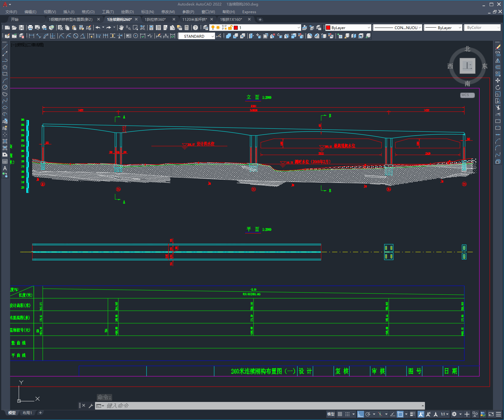504x420 pixels.
Task: Click the Redo arrow icon
Action: point(109,28)
